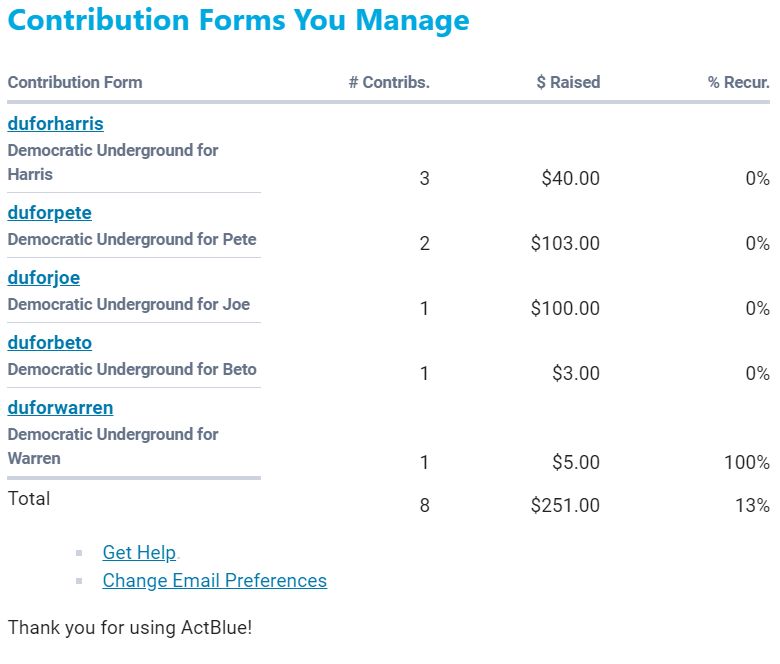This screenshot has width=780, height=664.
Task: Click the $251.00 total raised amount
Action: coord(565,506)
